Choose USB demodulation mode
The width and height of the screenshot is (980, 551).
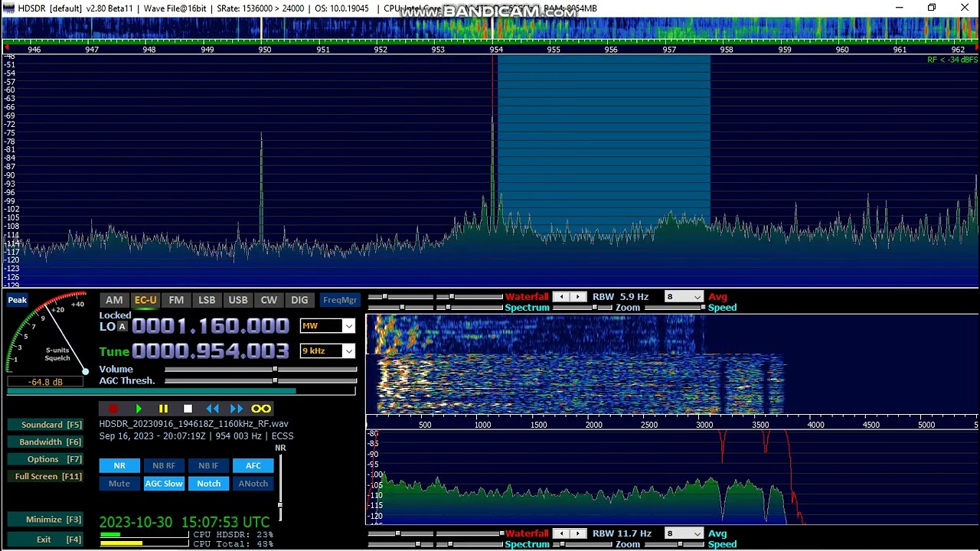pyautogui.click(x=238, y=300)
